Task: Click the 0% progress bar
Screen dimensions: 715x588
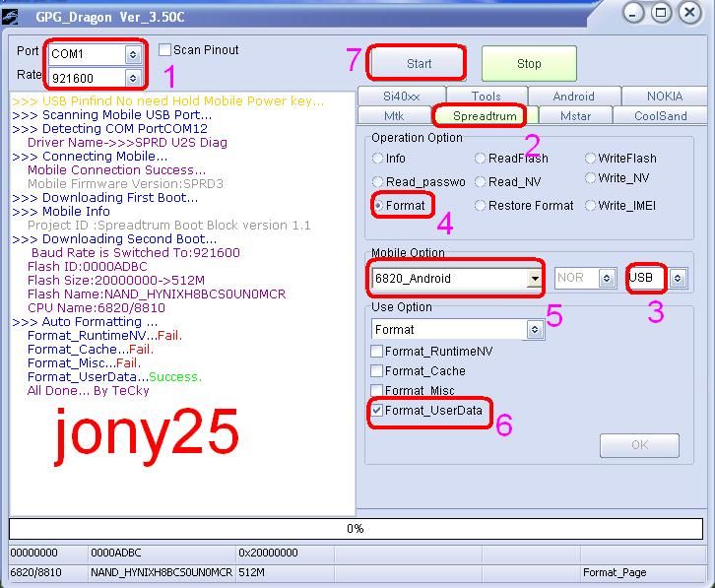Action: [x=355, y=529]
